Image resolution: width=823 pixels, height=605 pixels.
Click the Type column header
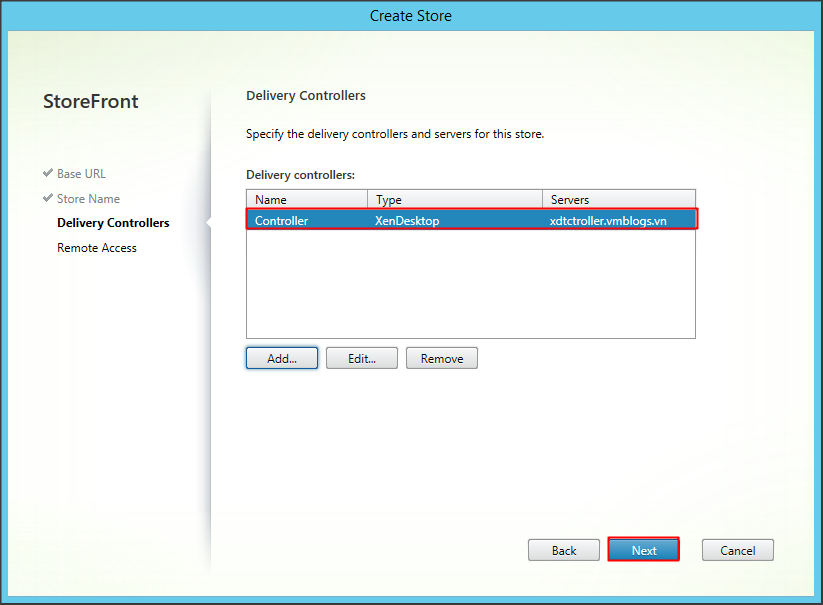[x=453, y=199]
